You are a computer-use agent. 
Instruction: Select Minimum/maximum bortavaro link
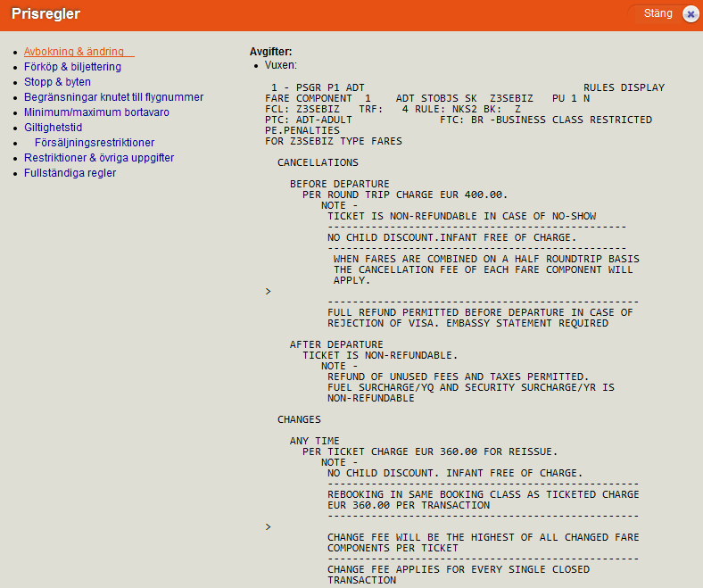[x=96, y=112]
